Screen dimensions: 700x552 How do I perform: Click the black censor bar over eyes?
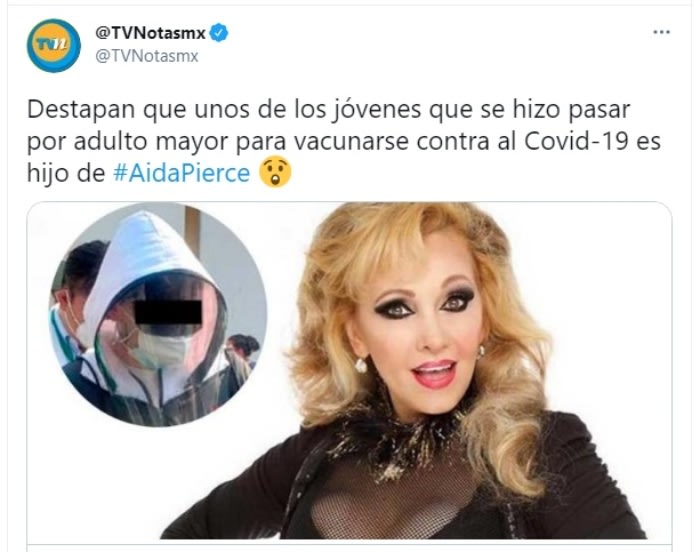[168, 313]
